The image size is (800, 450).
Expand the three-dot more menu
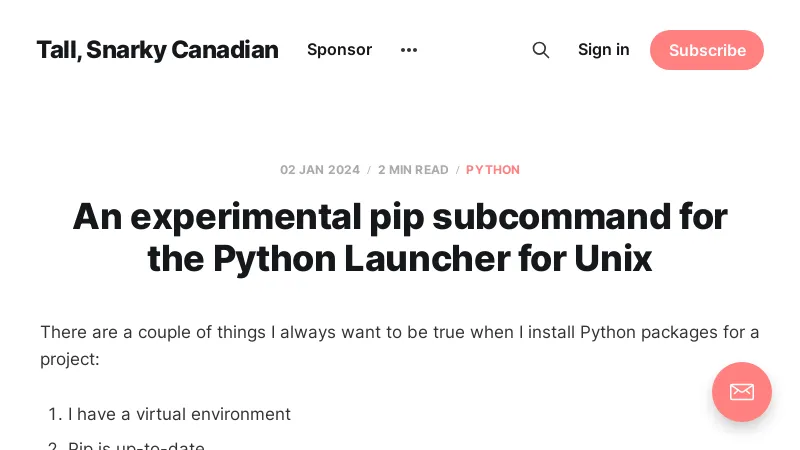coord(409,50)
